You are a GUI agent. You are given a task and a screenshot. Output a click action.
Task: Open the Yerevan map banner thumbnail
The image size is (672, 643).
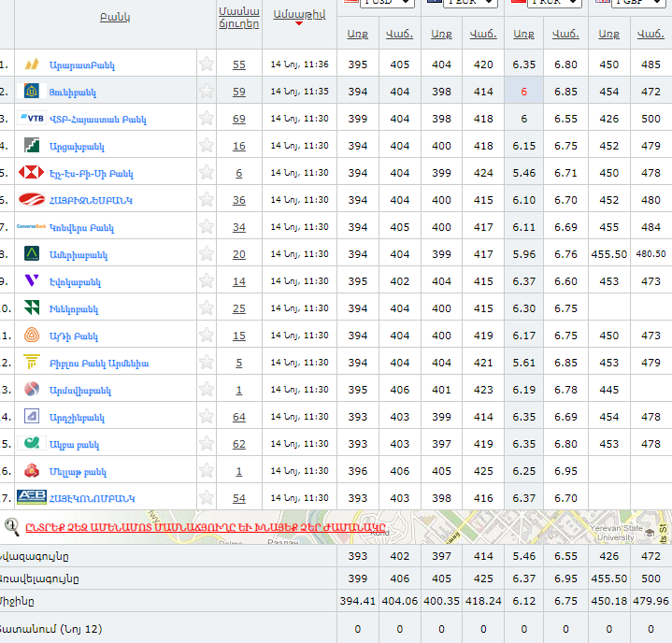coord(336,527)
